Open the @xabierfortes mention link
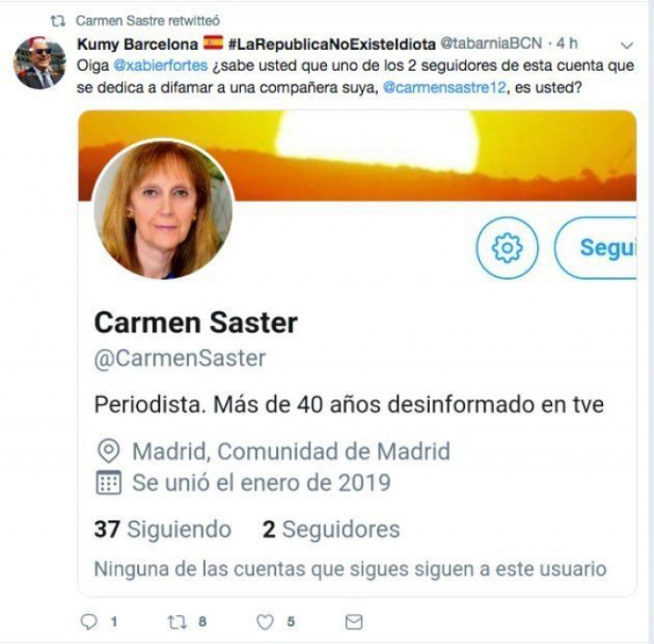 [x=161, y=65]
